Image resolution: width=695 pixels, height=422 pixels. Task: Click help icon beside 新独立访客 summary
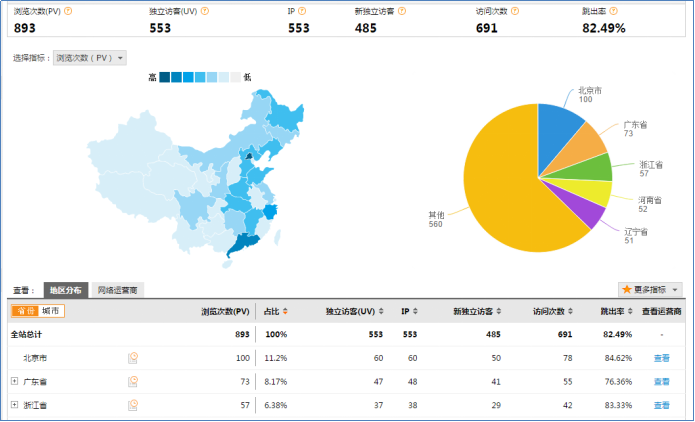(x=402, y=11)
